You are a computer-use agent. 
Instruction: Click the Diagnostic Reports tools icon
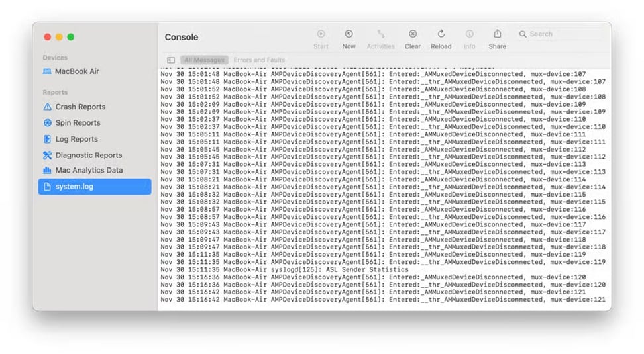point(47,155)
